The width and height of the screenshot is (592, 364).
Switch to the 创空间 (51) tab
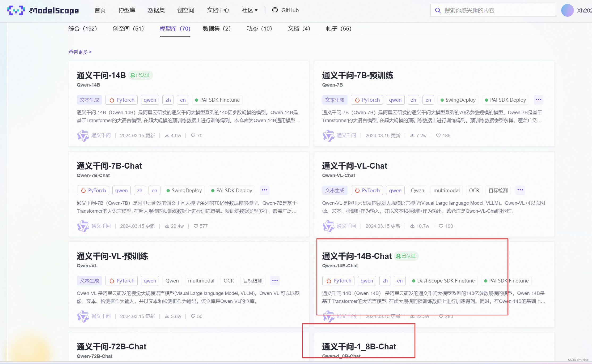(128, 29)
